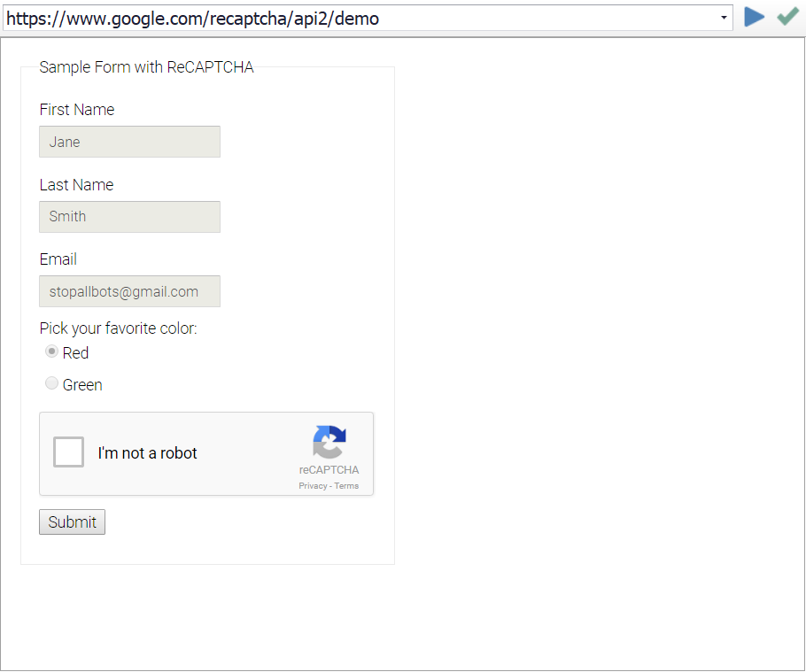Open the Privacy link under reCAPTCHA
This screenshot has height=672, width=806.
click(x=313, y=485)
